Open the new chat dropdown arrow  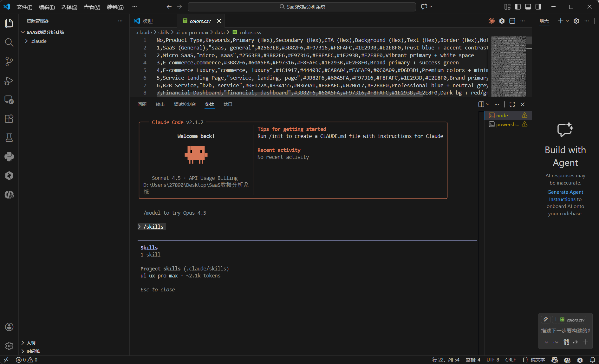[567, 21]
